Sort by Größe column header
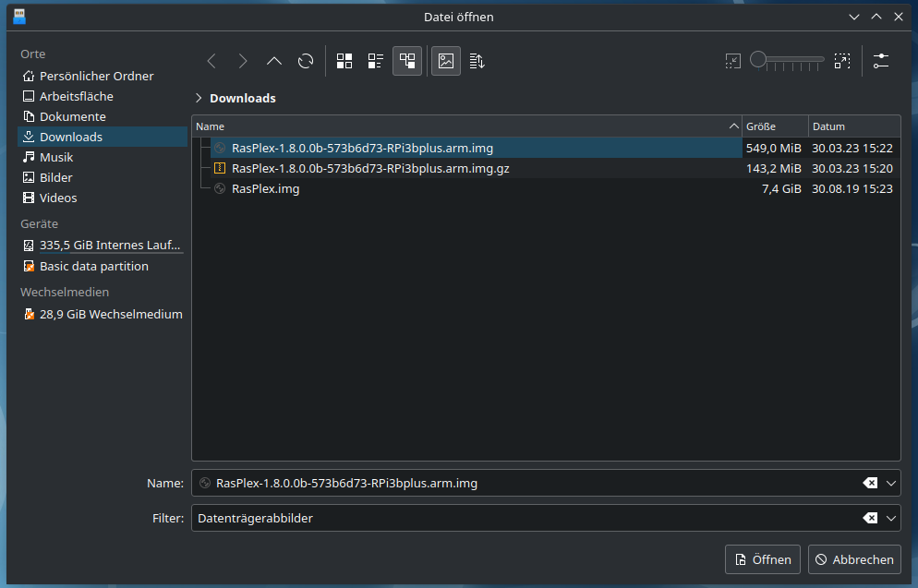This screenshot has width=918, height=588. click(775, 126)
